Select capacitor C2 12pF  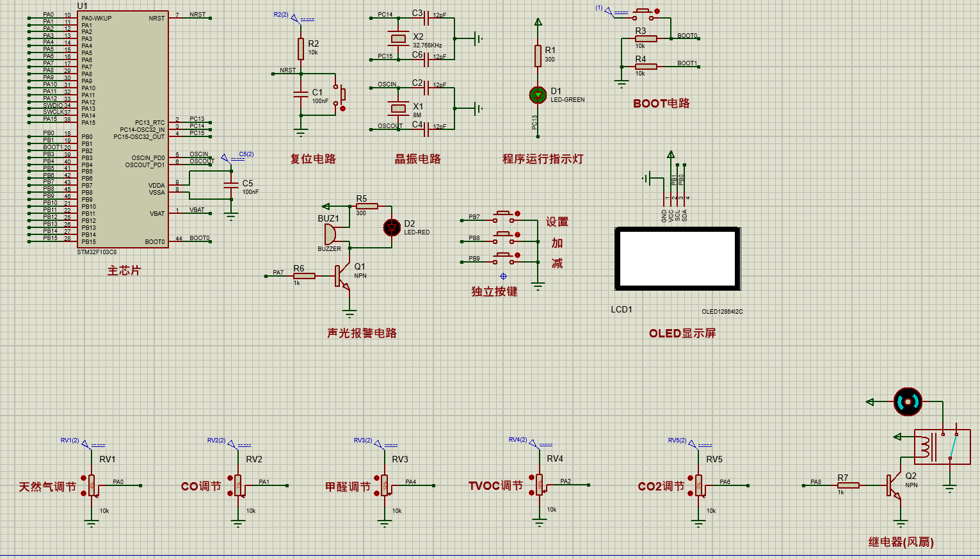pos(427,88)
